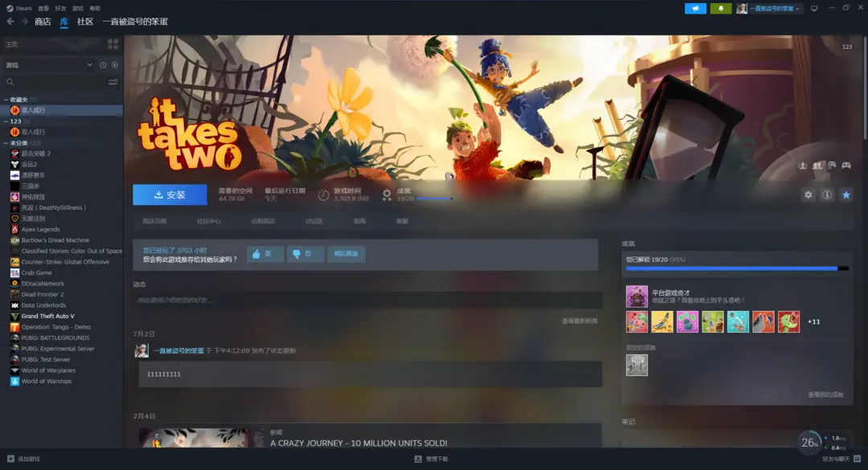
Task: Open the 讨论区 link
Action: tap(314, 222)
